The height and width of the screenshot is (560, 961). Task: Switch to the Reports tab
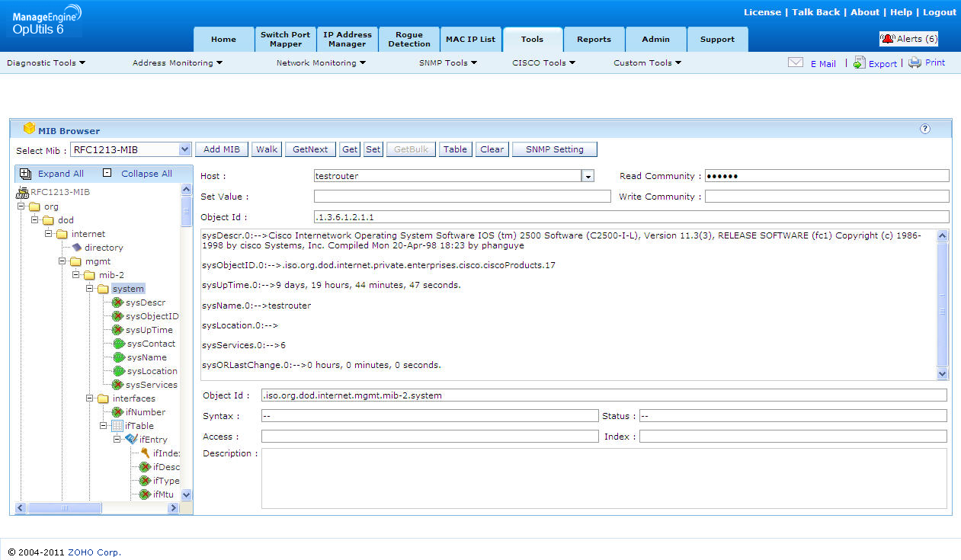point(594,40)
